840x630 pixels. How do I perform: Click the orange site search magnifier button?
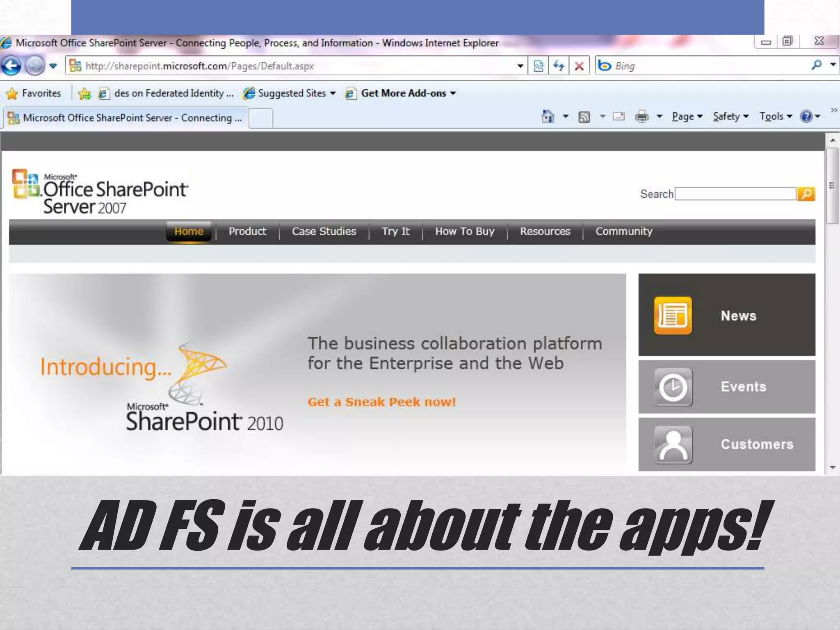pyautogui.click(x=806, y=194)
